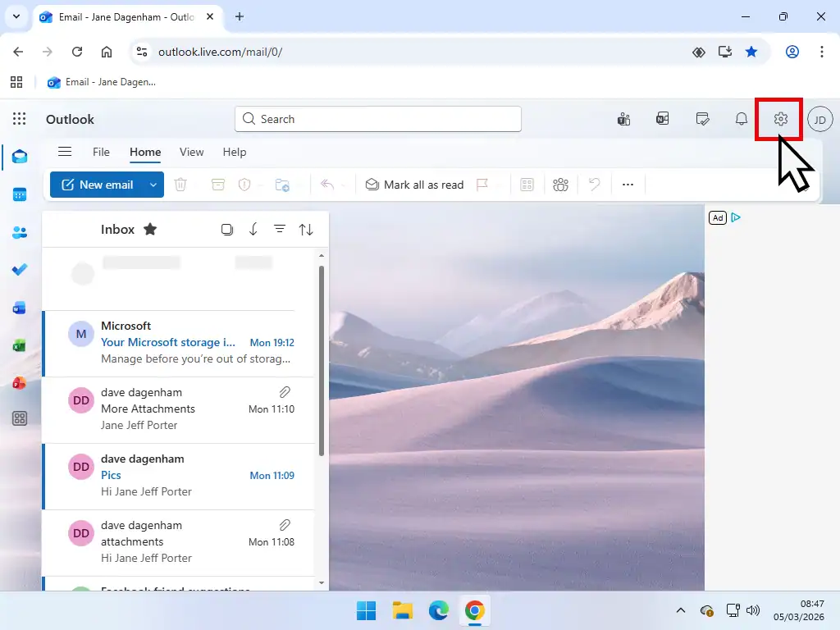Image resolution: width=840 pixels, height=630 pixels.
Task: Select the Delete icon on the ribbon
Action: coord(180,185)
